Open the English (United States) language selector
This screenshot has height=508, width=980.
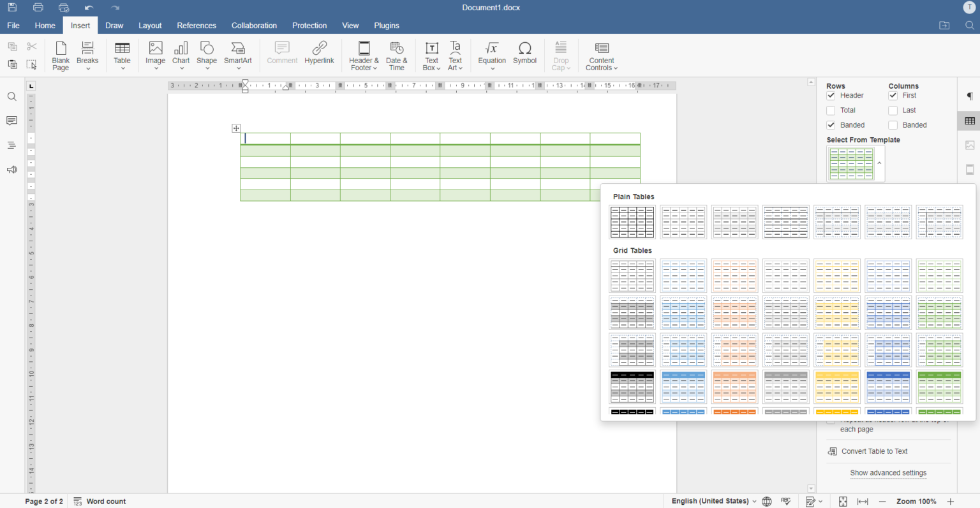(710, 502)
